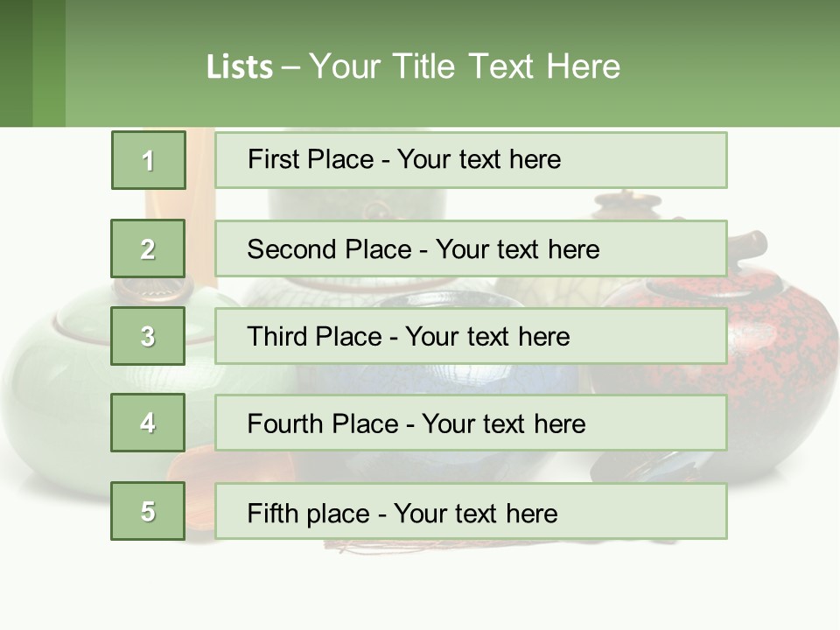Click the dark green stripe in header corner
This screenshot has width=840, height=630.
[16, 63]
